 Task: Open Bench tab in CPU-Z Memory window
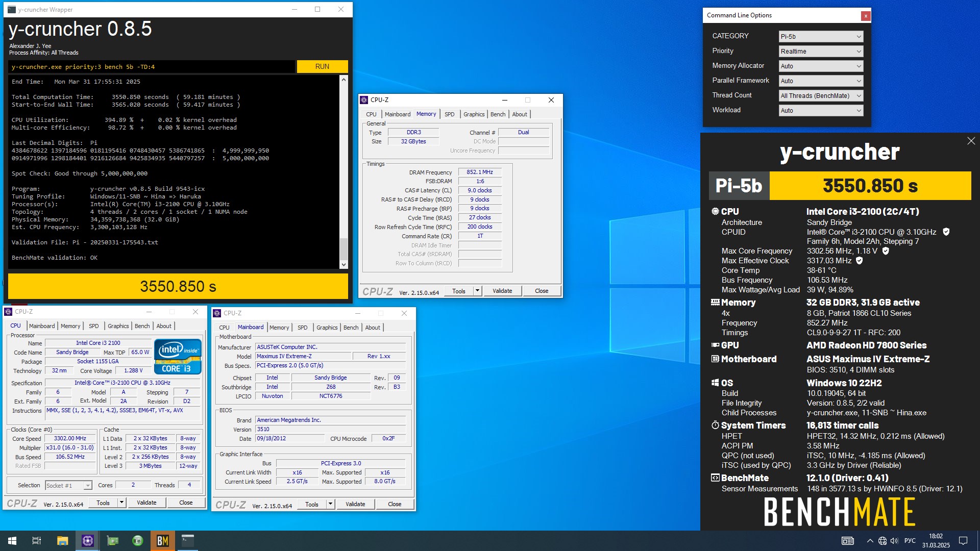[498, 114]
